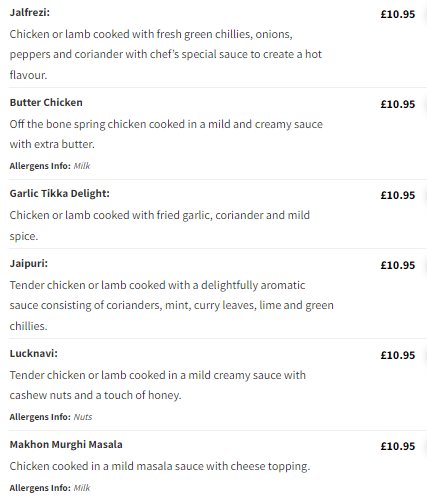Click the Jaipuri £10.95 price
This screenshot has height=498, width=427.
(398, 265)
